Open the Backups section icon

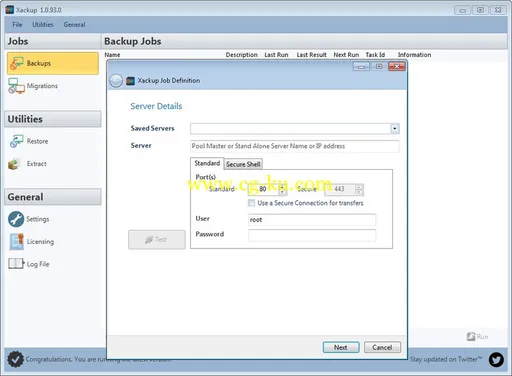16,63
